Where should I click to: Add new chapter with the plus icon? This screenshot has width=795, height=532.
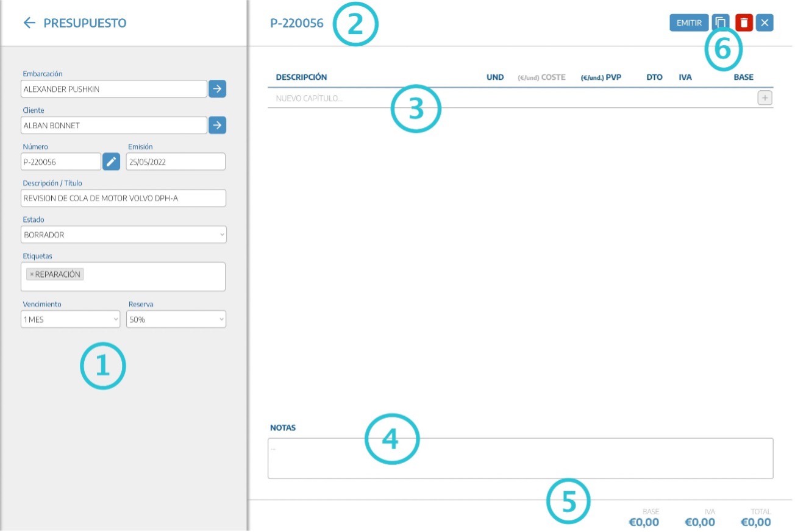tap(765, 98)
